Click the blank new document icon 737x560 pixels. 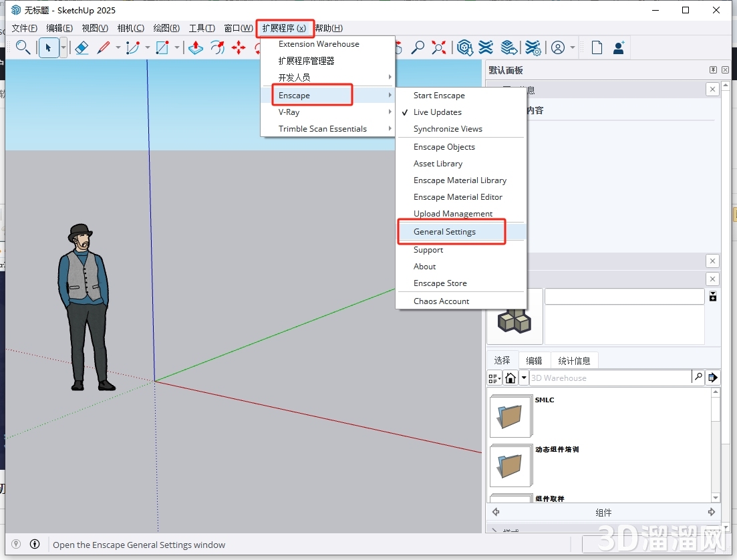(x=597, y=47)
